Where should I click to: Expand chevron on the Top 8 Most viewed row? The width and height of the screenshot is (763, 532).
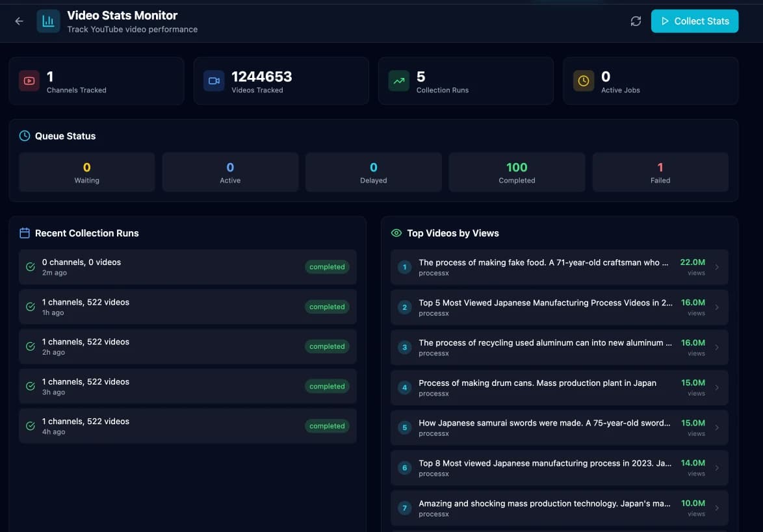[x=717, y=468]
